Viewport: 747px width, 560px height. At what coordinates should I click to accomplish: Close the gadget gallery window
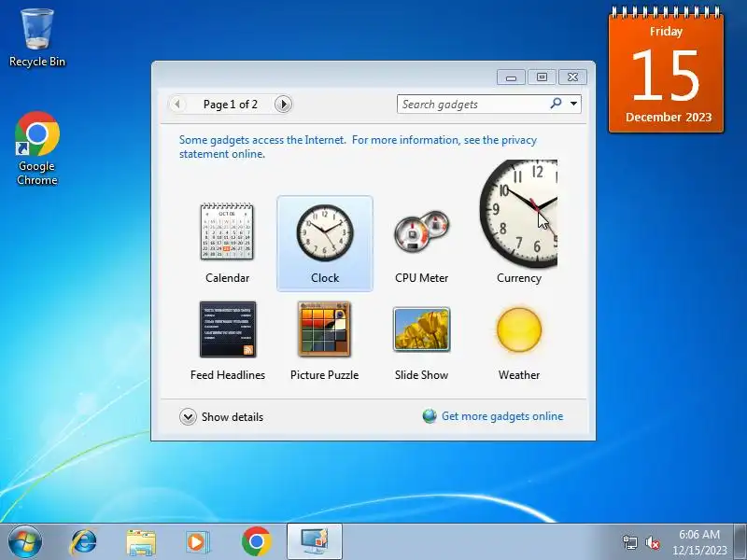tap(572, 77)
